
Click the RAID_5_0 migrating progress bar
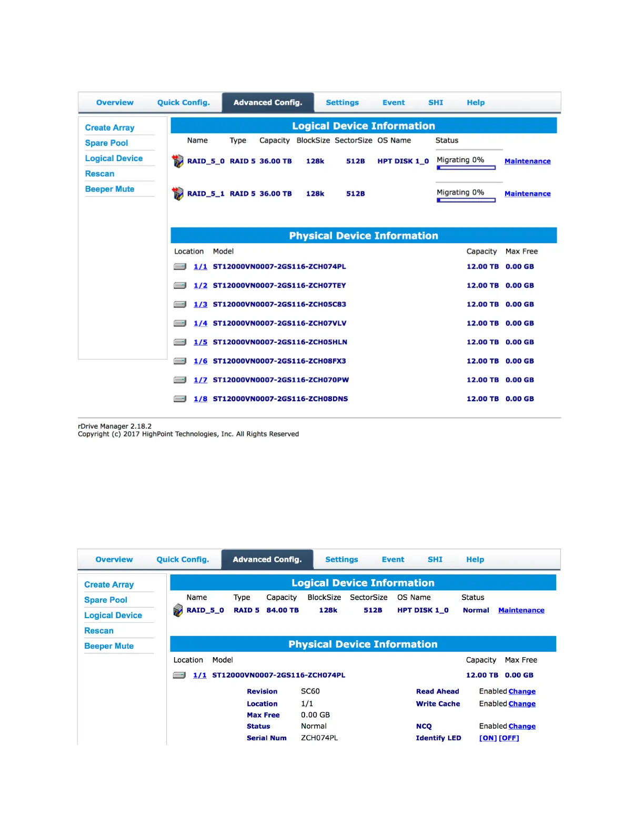pyautogui.click(x=466, y=168)
